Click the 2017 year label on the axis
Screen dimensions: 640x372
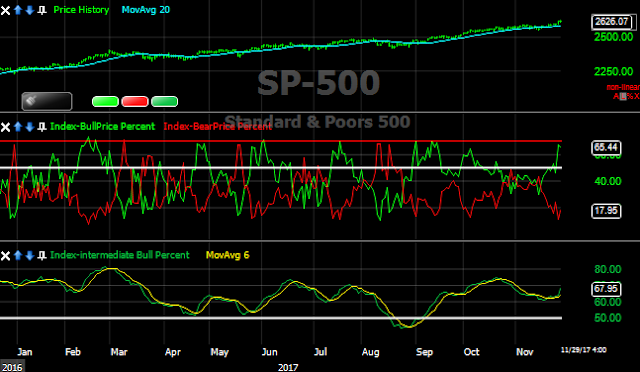coord(288,368)
